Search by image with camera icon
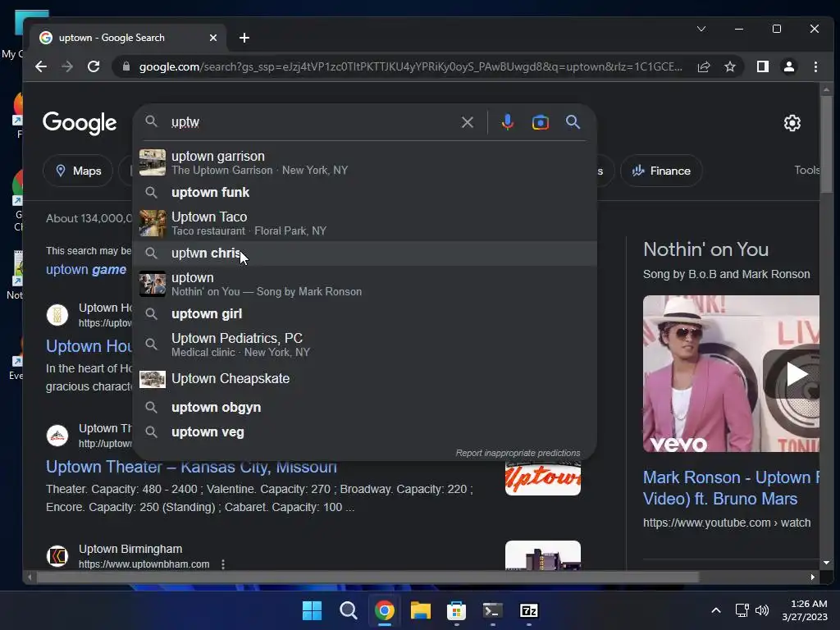The width and height of the screenshot is (840, 630). point(540,122)
